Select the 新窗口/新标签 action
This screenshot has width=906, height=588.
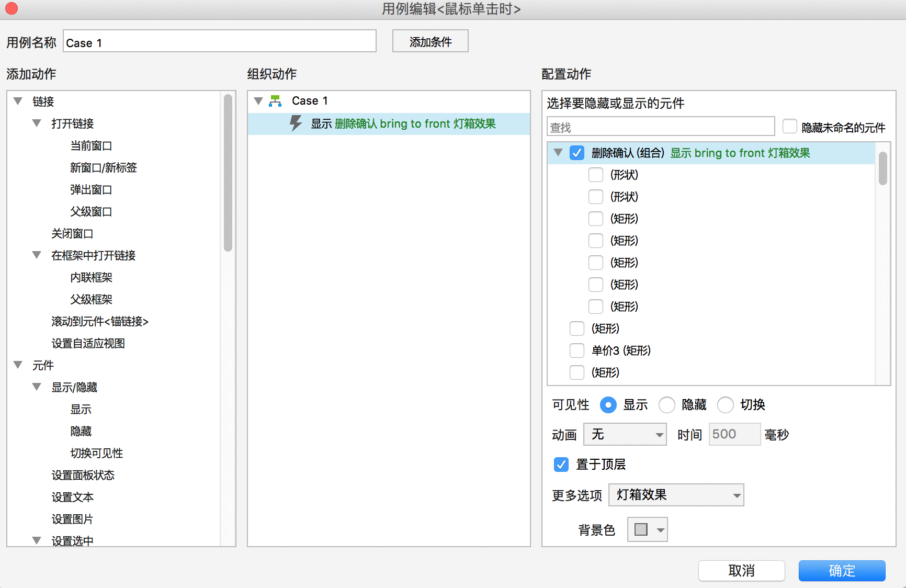(x=104, y=167)
